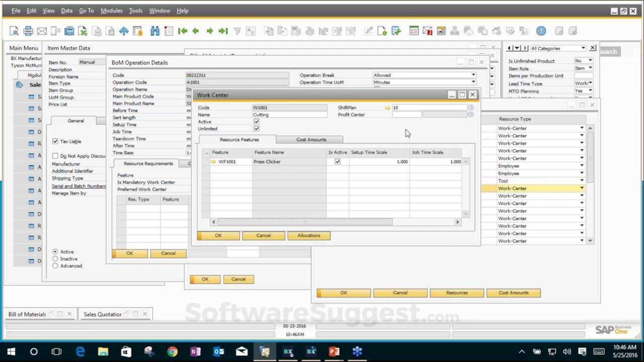Toggle Is Active for Press Clicker feature
Screen dimensions: 644x362
(338, 161)
